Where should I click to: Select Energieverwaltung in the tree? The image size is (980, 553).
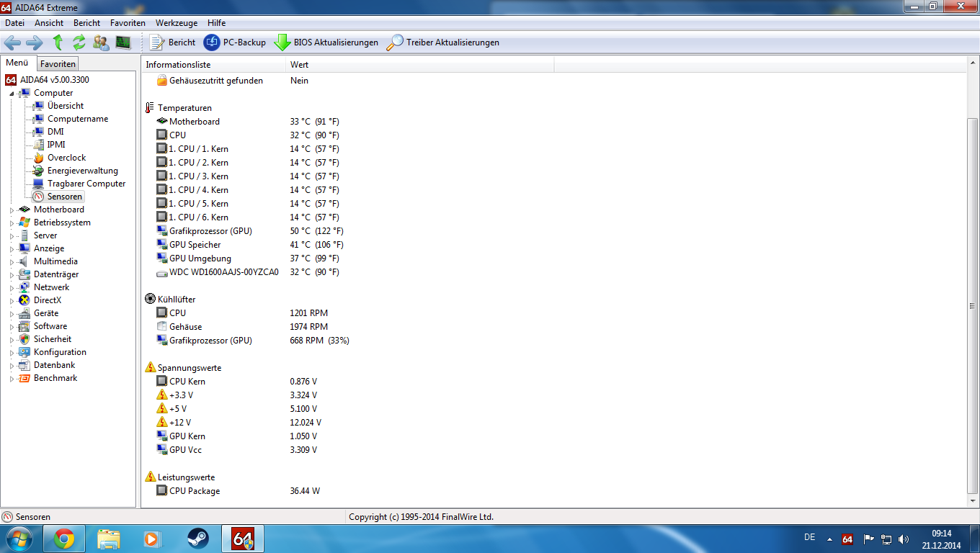(83, 171)
